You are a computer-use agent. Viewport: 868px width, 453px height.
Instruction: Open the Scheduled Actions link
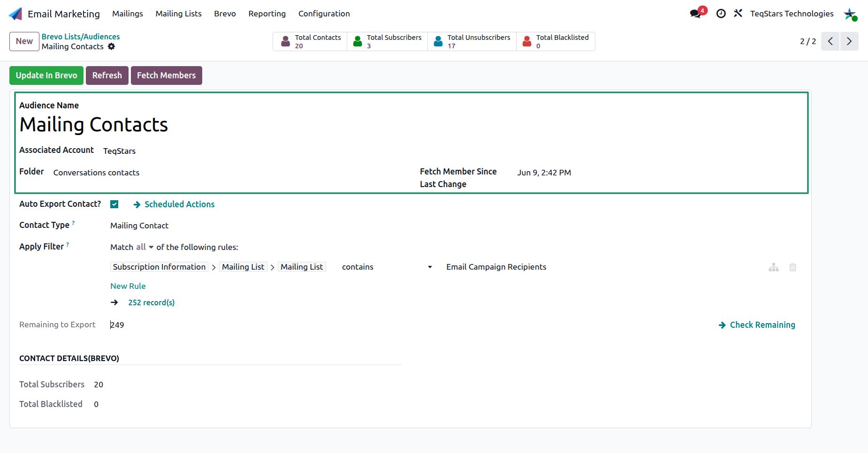point(174,204)
